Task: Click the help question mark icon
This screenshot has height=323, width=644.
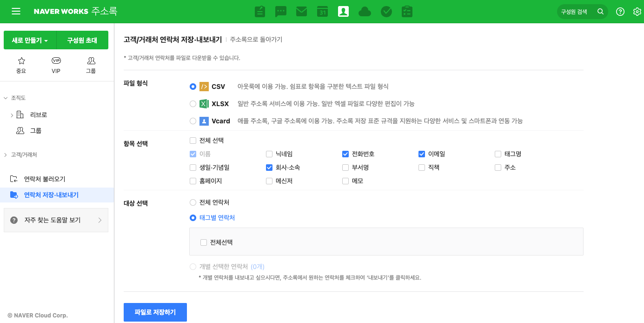Action: [x=620, y=12]
